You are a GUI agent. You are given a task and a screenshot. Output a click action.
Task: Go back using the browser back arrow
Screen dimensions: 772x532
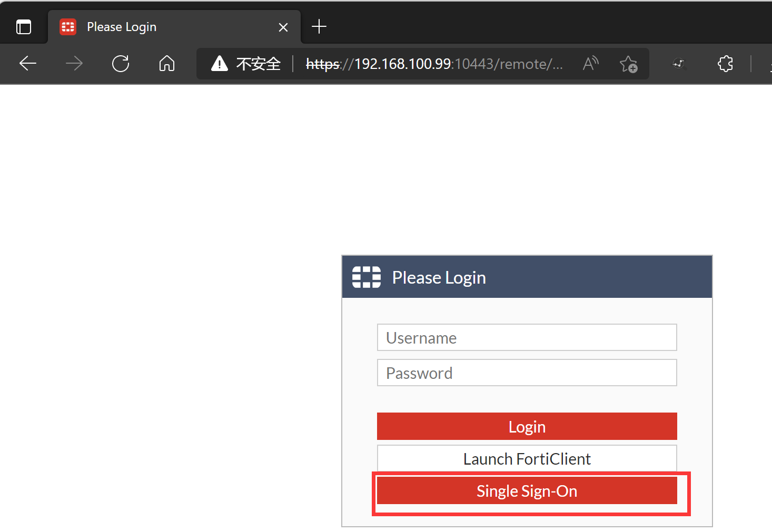28,64
